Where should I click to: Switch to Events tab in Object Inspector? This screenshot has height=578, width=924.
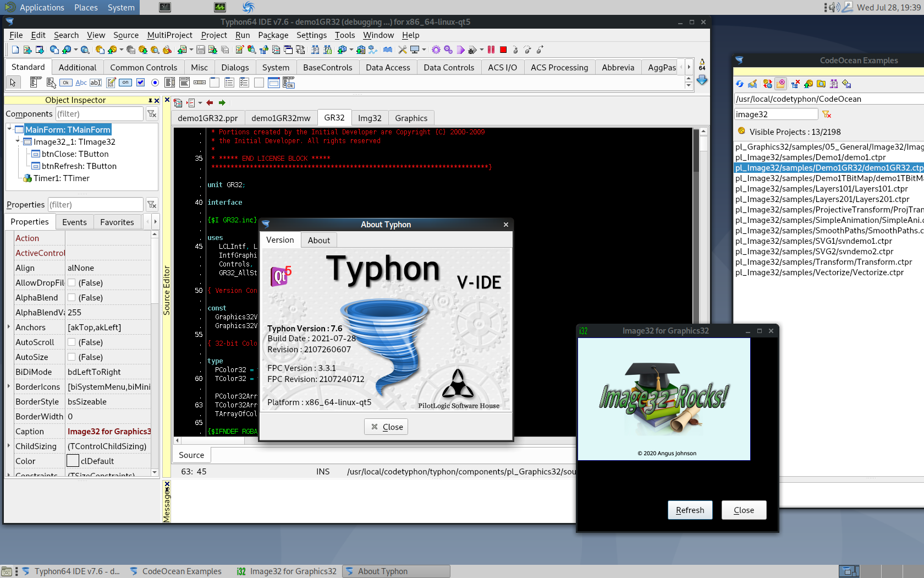click(74, 222)
